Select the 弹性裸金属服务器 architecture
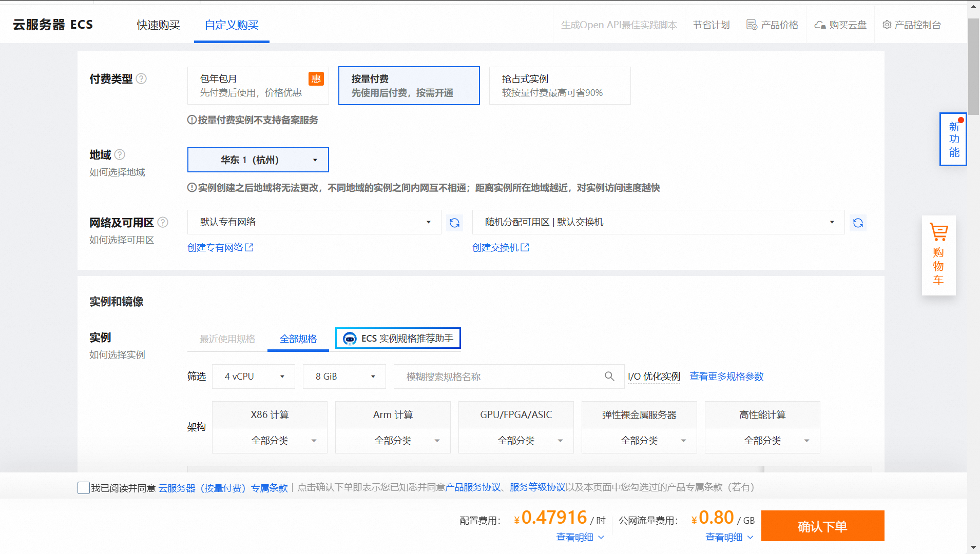Image resolution: width=980 pixels, height=554 pixels. click(639, 414)
